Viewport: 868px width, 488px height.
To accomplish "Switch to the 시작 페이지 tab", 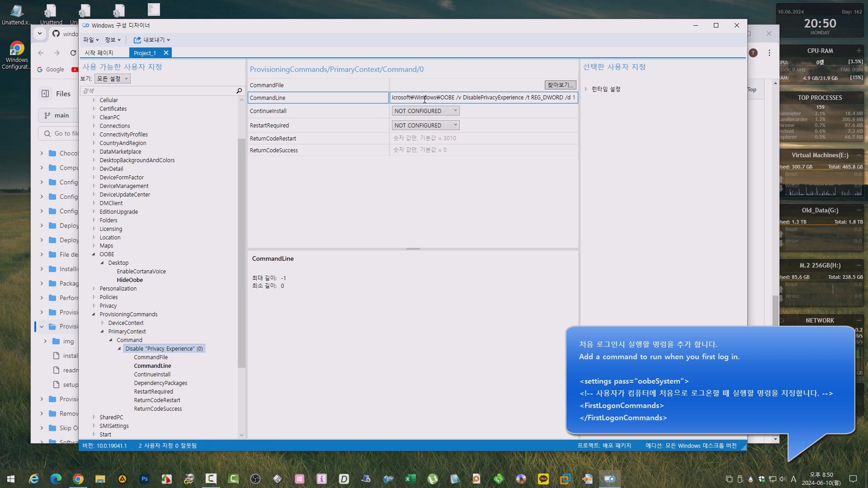I will (99, 53).
